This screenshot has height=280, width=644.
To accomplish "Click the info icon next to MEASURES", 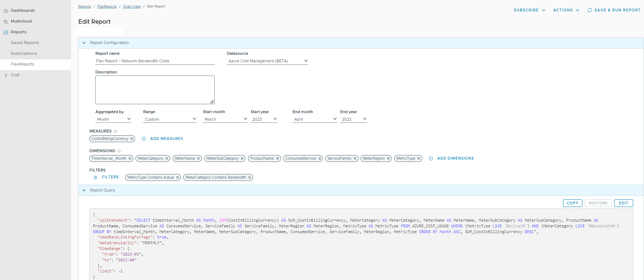I will [115, 131].
